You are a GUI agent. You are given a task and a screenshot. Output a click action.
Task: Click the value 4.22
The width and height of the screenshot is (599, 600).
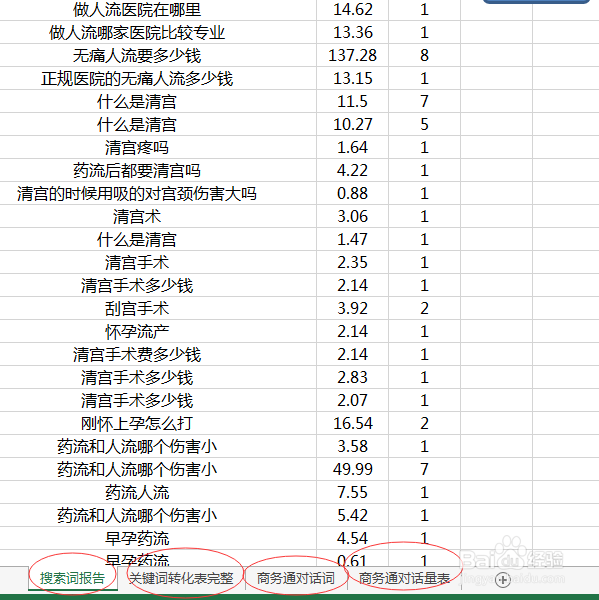click(x=353, y=170)
